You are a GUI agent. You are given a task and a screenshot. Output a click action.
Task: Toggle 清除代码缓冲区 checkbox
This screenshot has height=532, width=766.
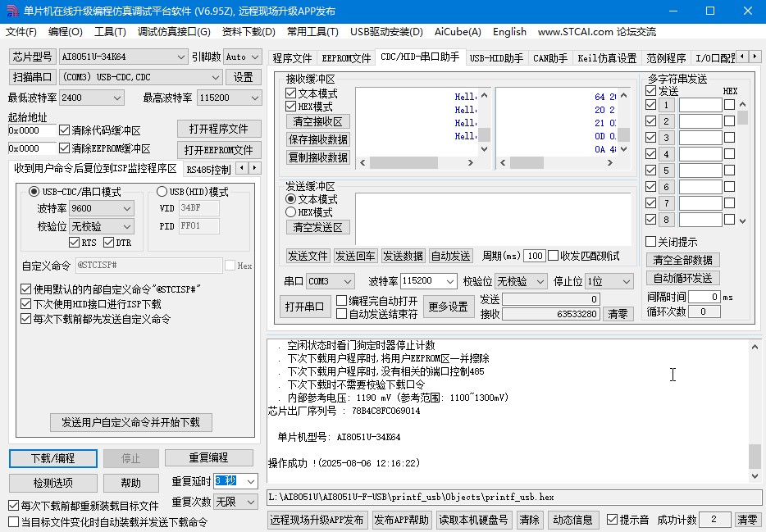pos(64,130)
